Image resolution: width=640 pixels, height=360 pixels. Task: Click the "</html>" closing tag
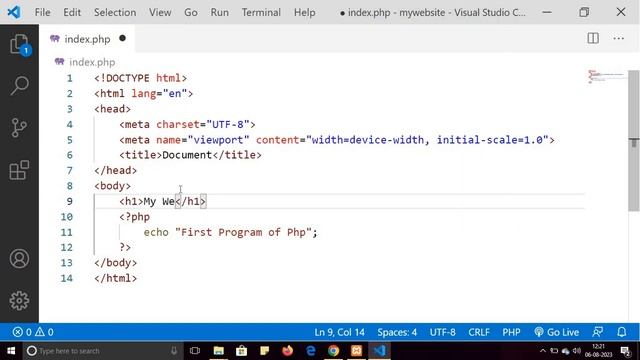(x=116, y=278)
